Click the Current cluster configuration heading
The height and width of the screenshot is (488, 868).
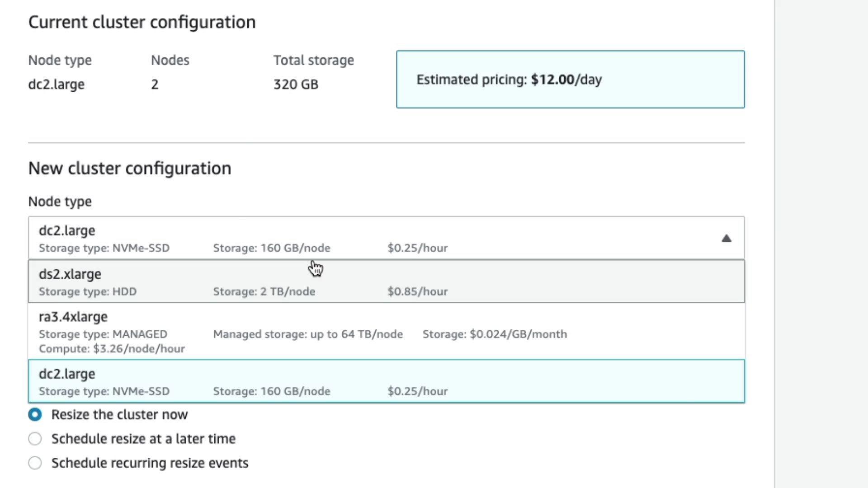142,22
